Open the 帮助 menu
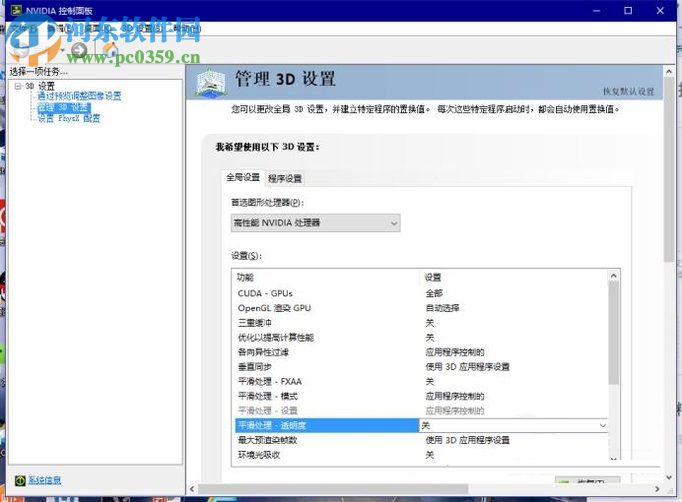 tap(187, 28)
